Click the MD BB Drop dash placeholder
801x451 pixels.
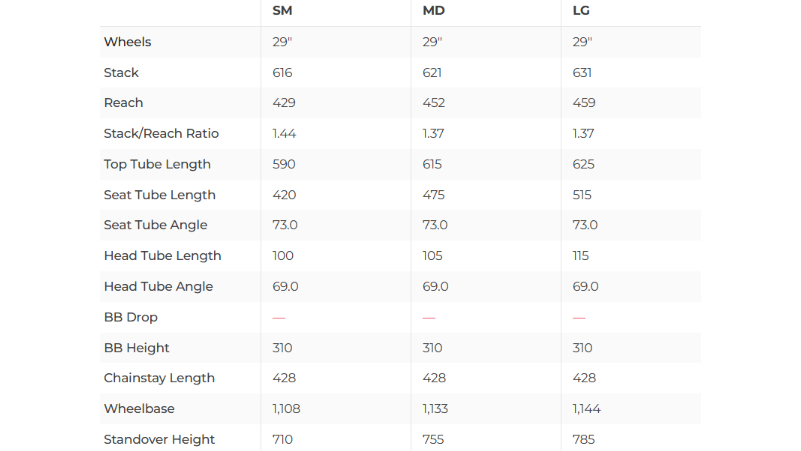point(429,317)
